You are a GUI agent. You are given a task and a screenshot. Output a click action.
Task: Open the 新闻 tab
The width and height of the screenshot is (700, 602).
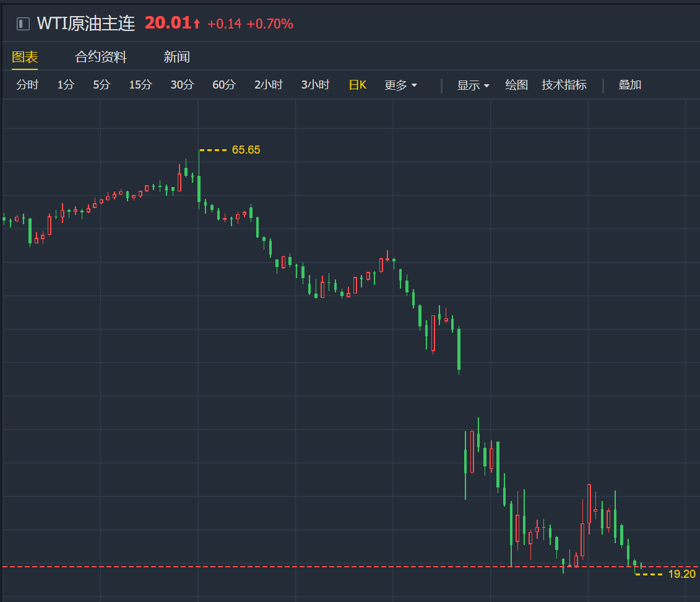(177, 57)
